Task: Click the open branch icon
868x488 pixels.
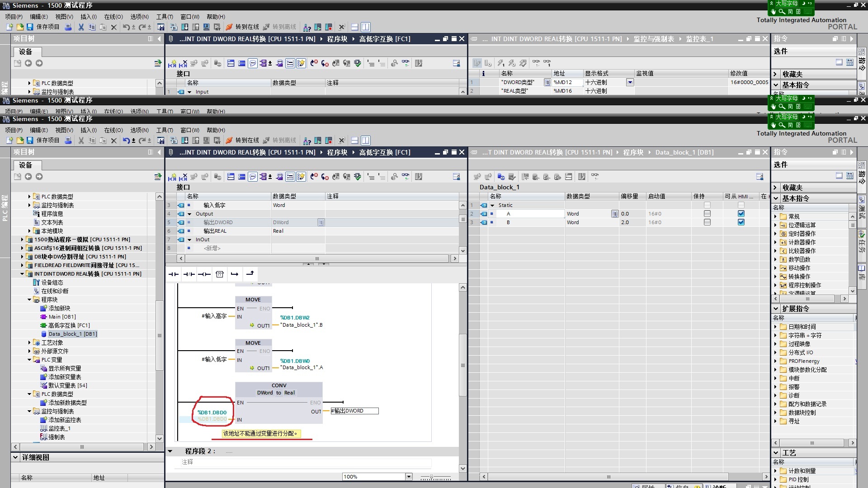Action: [x=235, y=274]
